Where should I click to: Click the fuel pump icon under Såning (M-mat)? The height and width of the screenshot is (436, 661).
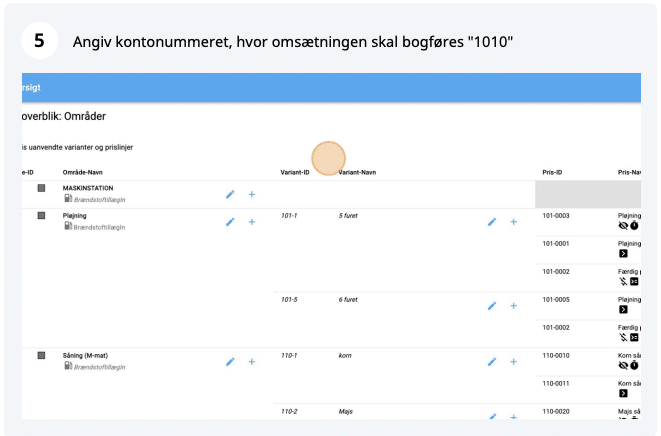coord(68,366)
